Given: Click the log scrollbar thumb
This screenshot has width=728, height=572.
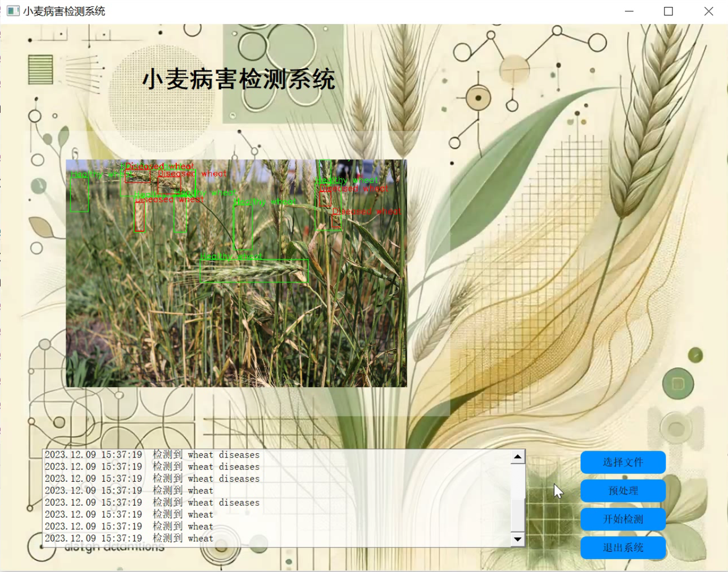Looking at the screenshot, I should [518, 515].
